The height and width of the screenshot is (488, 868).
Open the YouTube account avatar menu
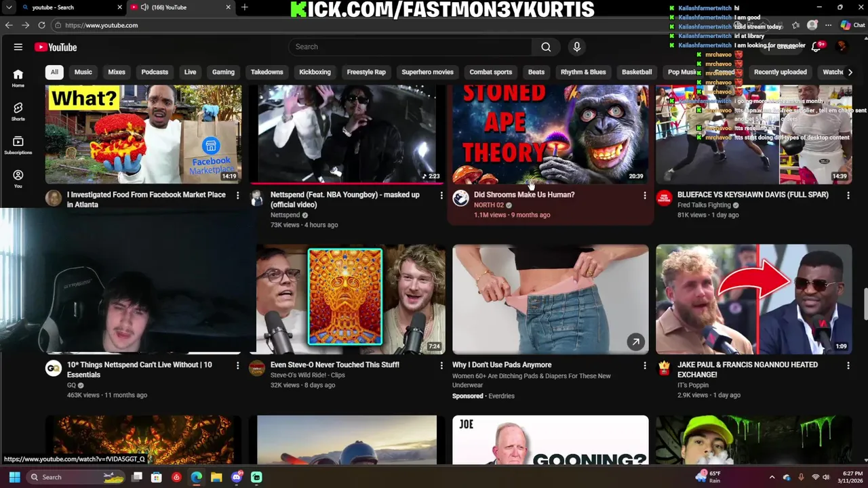coord(842,46)
